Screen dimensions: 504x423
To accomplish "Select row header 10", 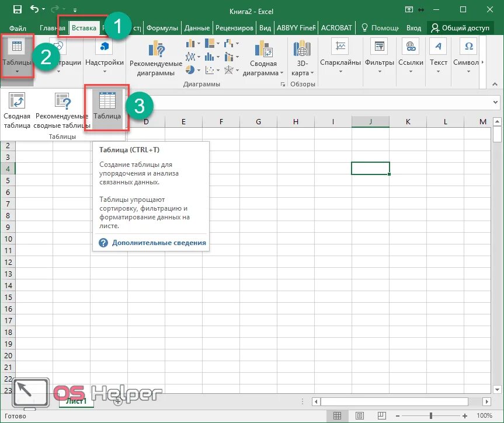I will tap(8, 239).
